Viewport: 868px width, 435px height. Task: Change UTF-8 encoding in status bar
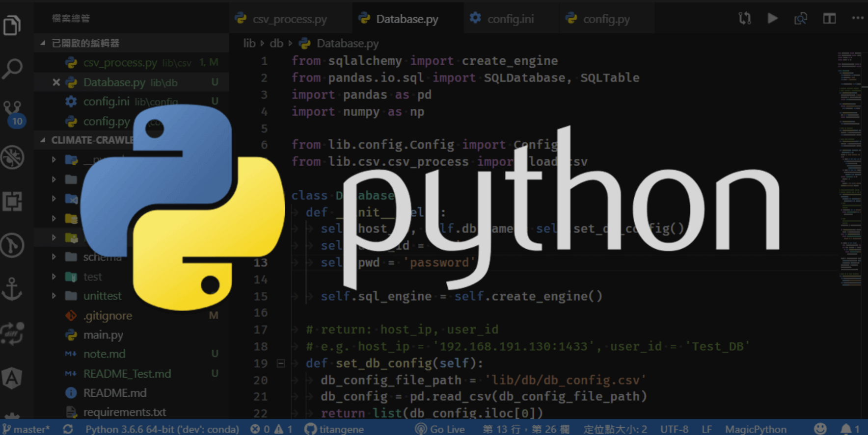click(674, 429)
